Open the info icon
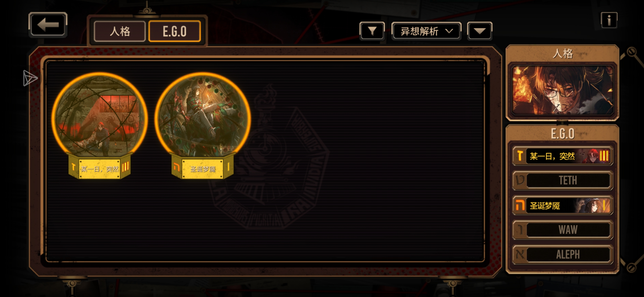The image size is (644, 297). pos(609,20)
